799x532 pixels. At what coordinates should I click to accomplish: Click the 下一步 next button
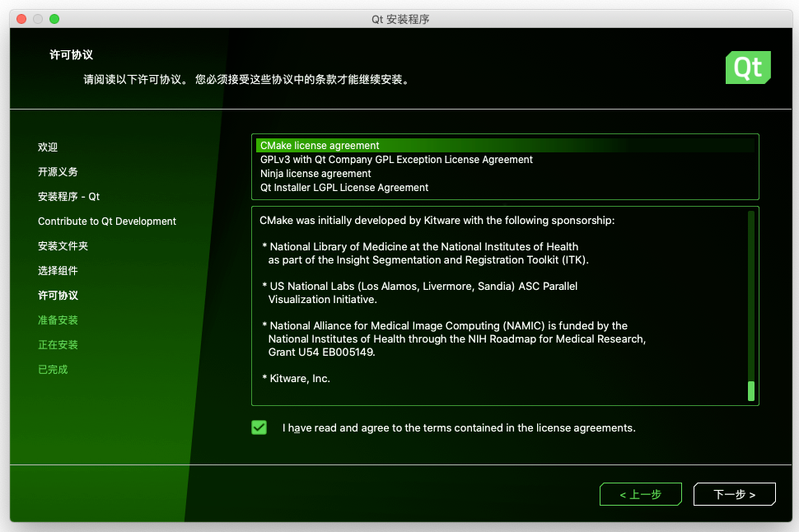coord(734,494)
